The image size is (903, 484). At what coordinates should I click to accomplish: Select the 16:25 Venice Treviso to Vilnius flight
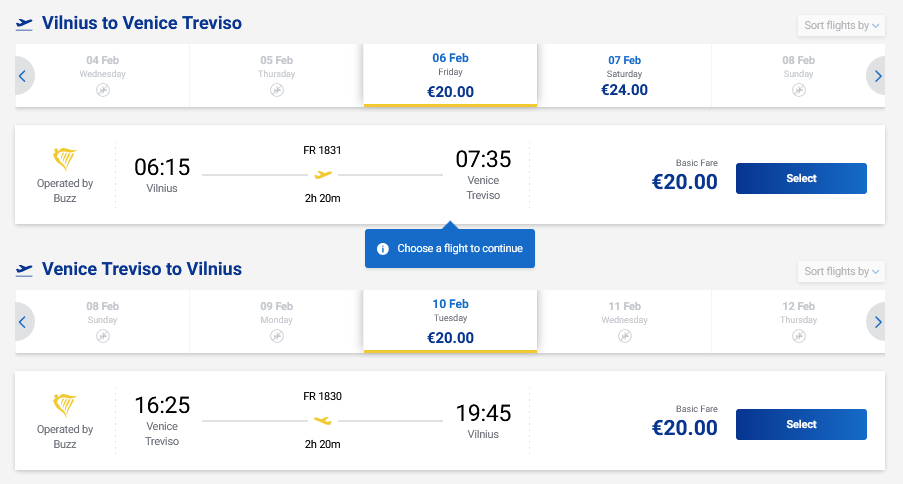[x=801, y=424]
